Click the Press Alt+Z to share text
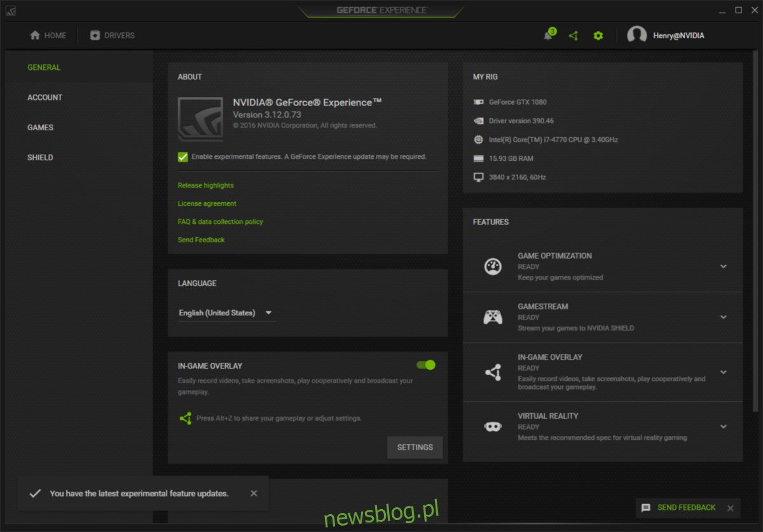The image size is (763, 532). (x=279, y=419)
